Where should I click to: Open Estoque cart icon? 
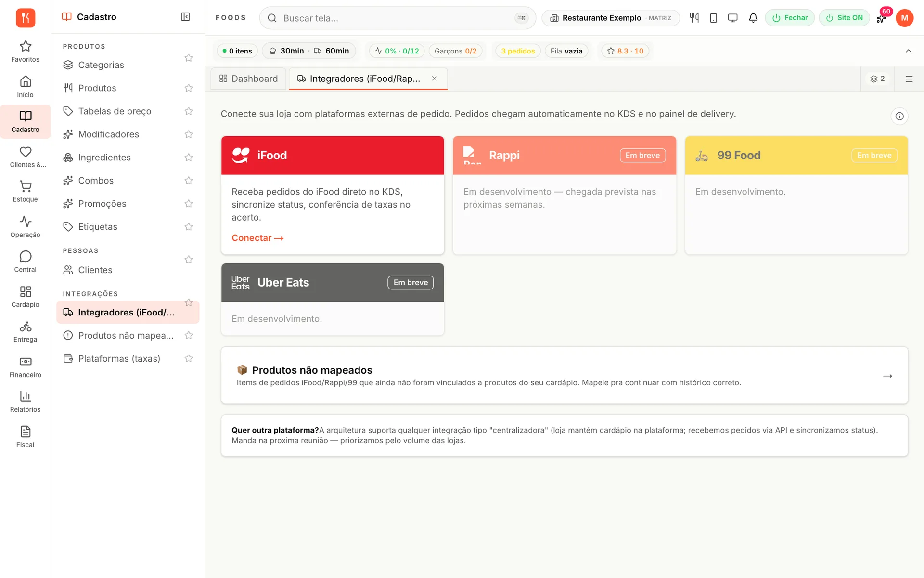tap(25, 192)
